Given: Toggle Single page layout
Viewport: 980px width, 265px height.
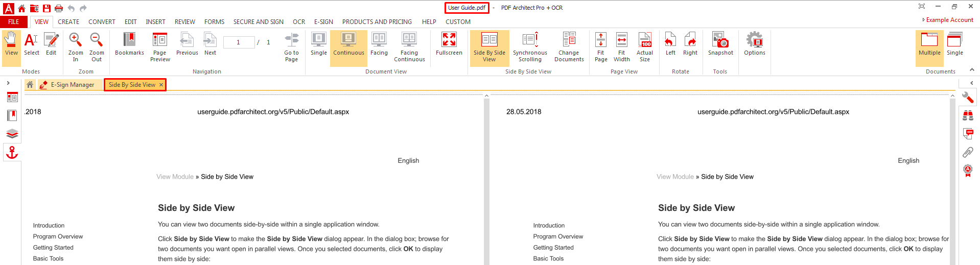Looking at the screenshot, I should pos(319,44).
